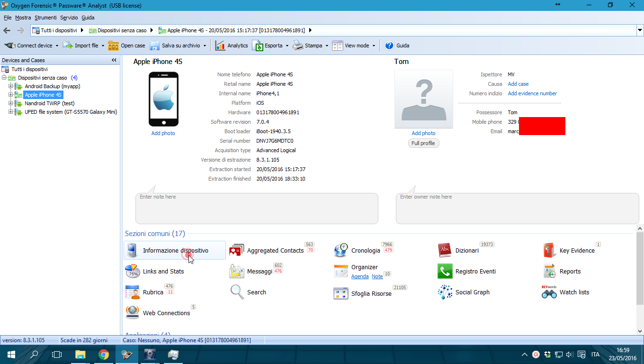The width and height of the screenshot is (644, 364).
Task: Open the Guida menu
Action: [88, 18]
